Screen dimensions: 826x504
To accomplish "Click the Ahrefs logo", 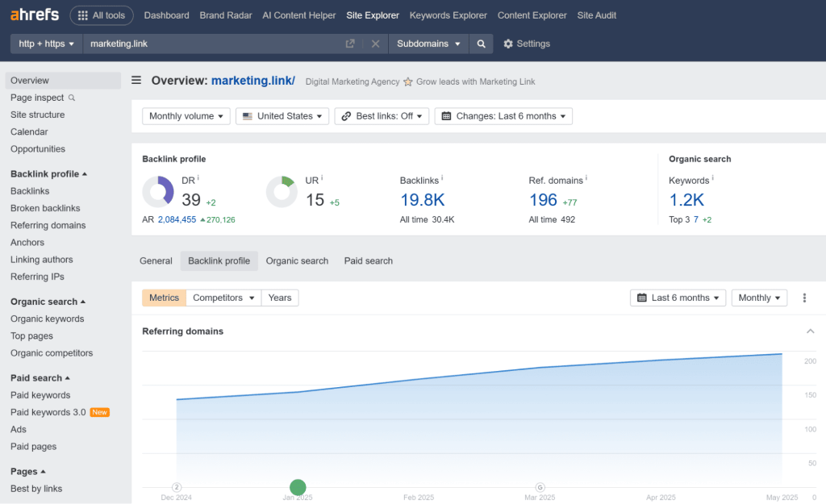I will [x=35, y=15].
